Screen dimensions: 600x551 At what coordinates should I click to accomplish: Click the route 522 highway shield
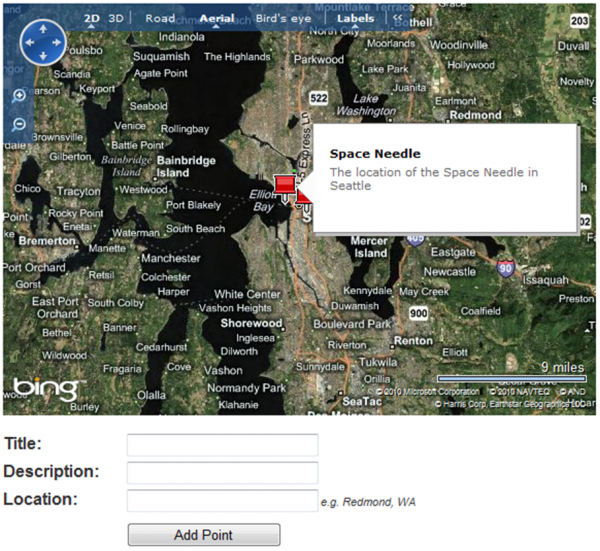click(x=319, y=98)
